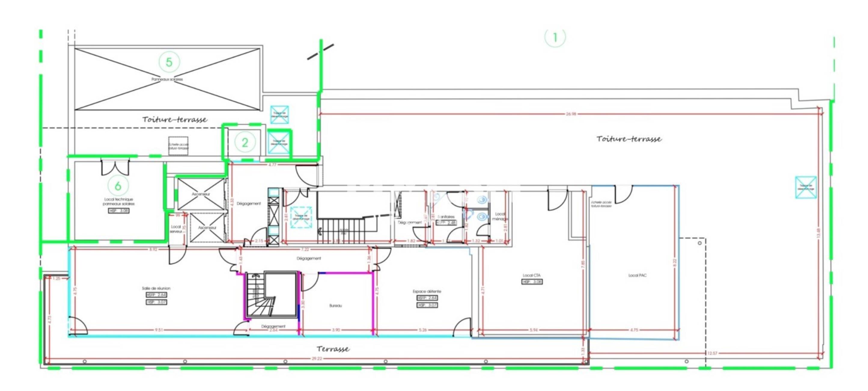Click the circled number 5 marker
Screen dimensions: 868x391
pyautogui.click(x=169, y=62)
